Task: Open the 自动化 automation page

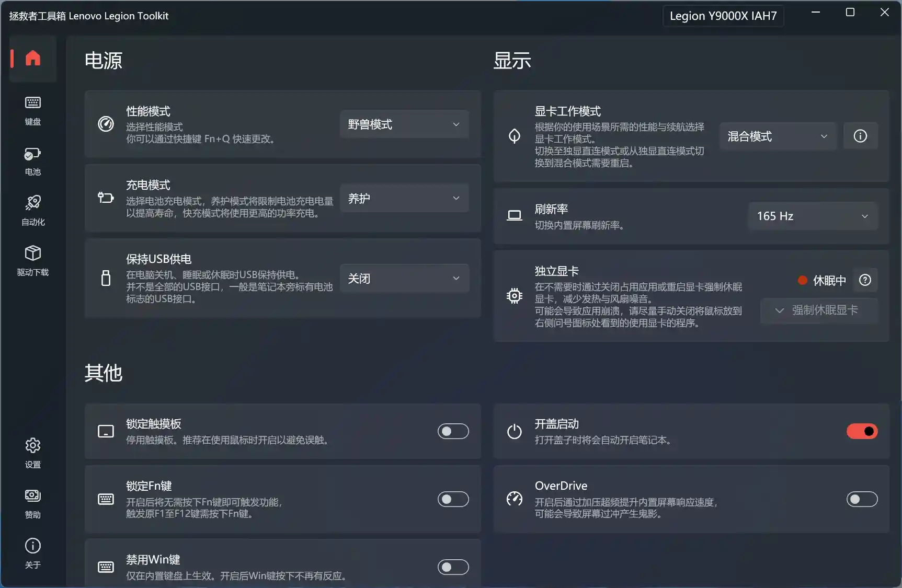Action: 33,211
